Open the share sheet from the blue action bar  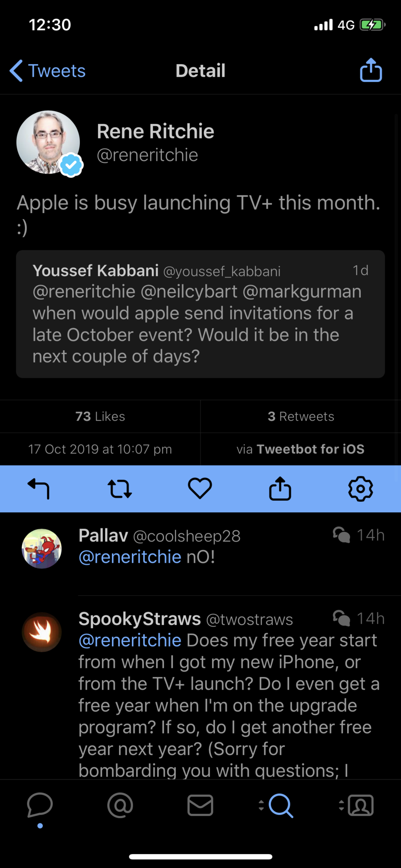[280, 489]
